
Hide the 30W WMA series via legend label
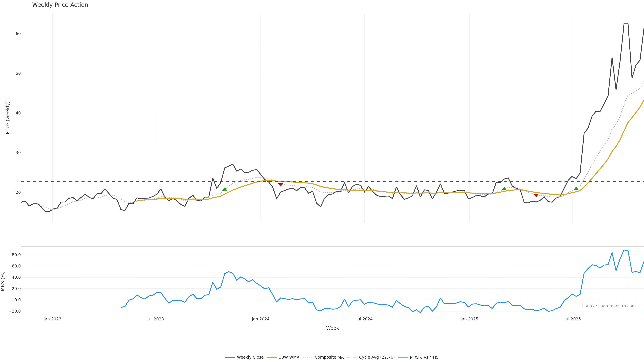[x=289, y=357]
